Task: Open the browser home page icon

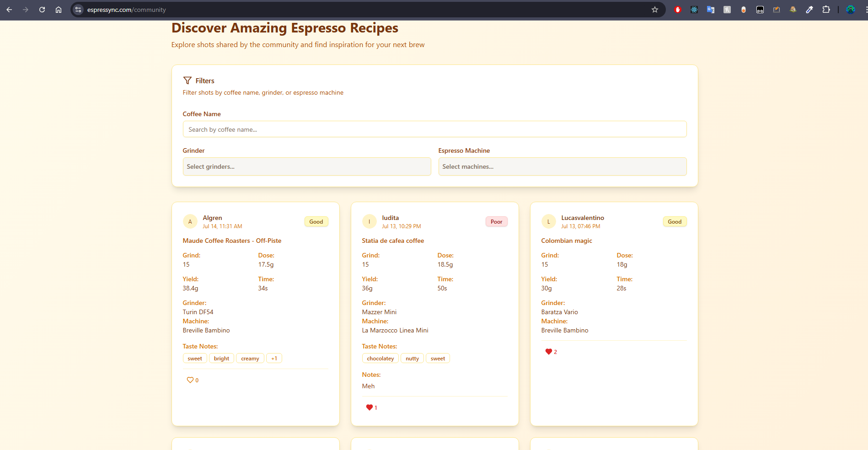Action: coord(59,10)
